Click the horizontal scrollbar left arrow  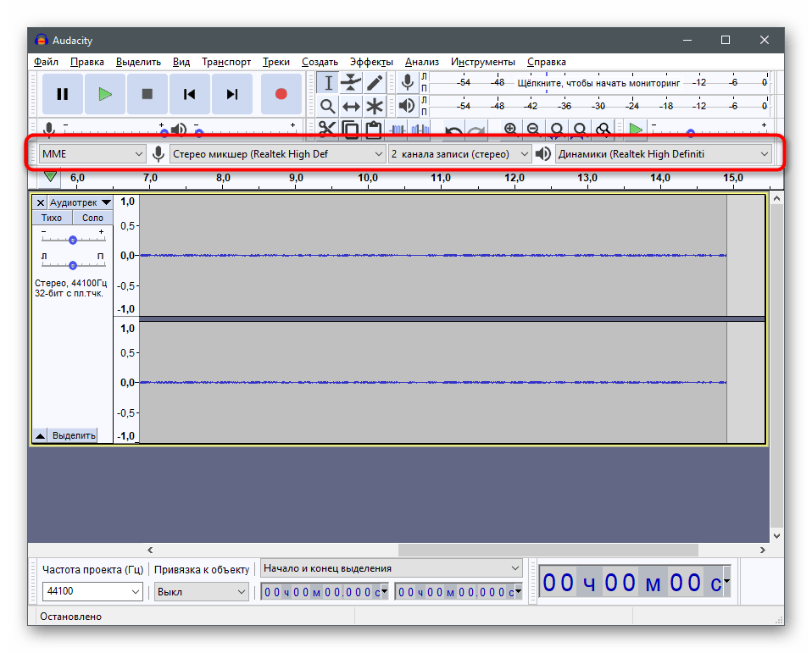coord(150,550)
